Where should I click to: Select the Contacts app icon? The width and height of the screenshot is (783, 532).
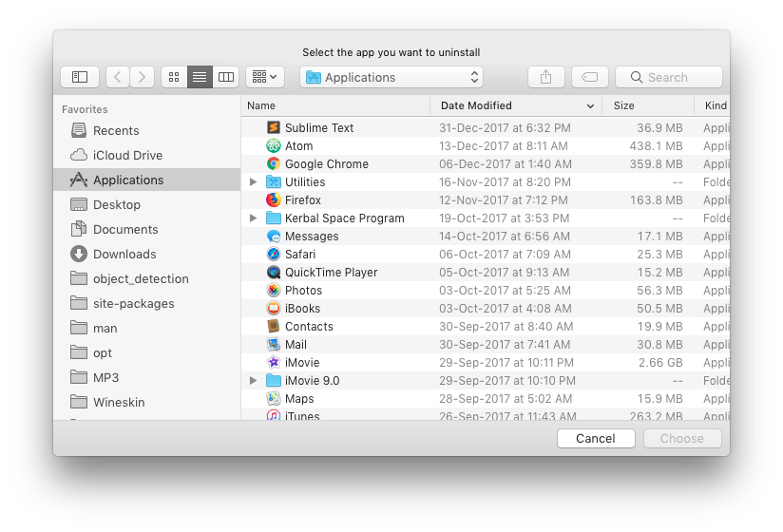[x=273, y=327]
